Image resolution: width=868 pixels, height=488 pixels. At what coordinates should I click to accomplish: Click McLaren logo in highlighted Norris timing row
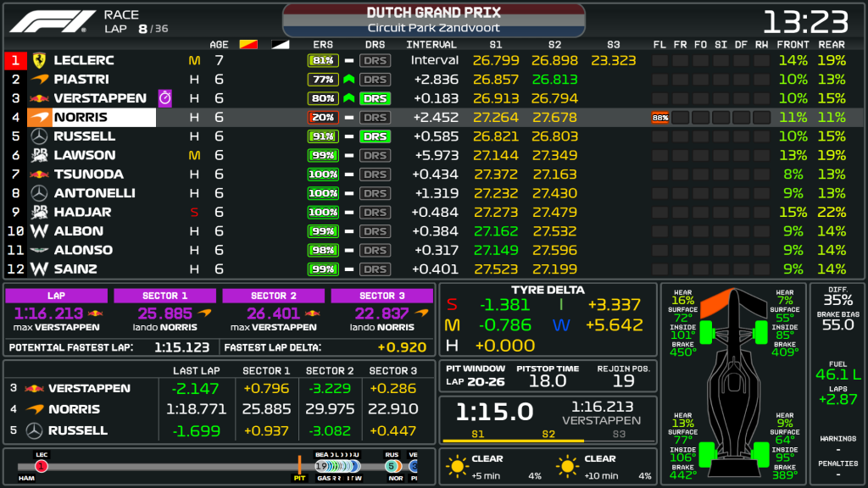39,117
